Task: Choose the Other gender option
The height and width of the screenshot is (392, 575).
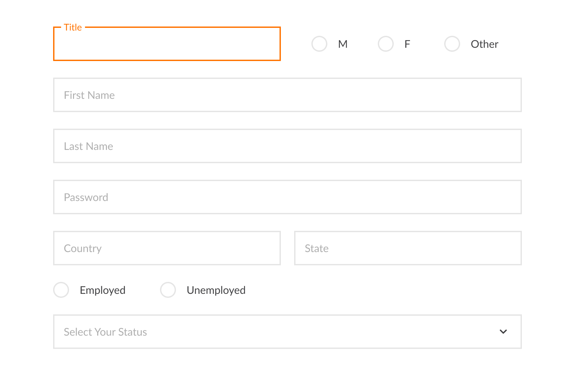Action: [x=452, y=43]
